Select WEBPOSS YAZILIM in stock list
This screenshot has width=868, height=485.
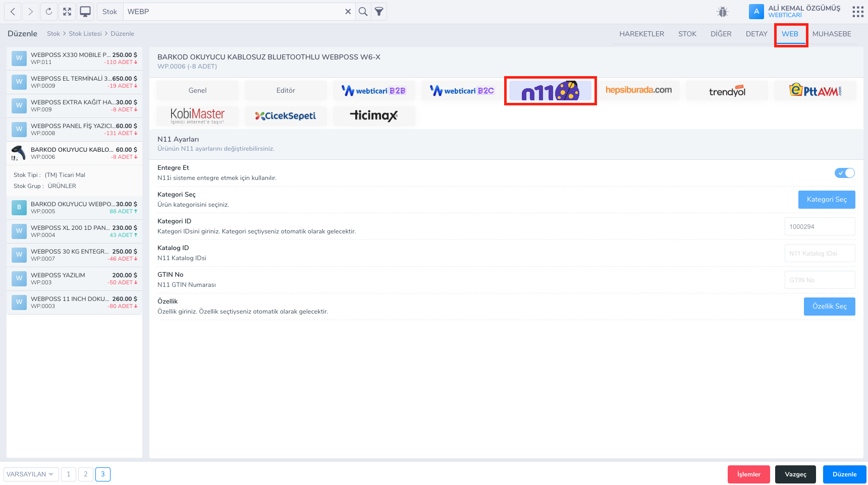(x=74, y=279)
